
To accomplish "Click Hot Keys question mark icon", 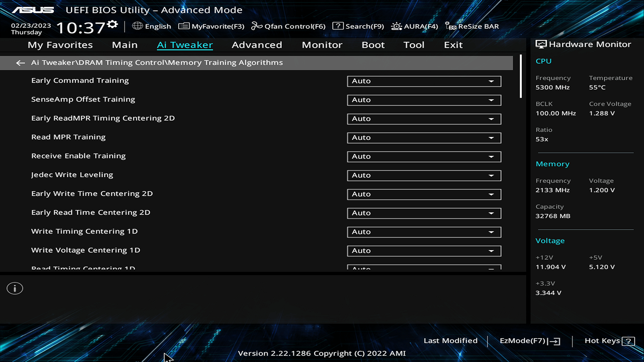I will coord(628,341).
